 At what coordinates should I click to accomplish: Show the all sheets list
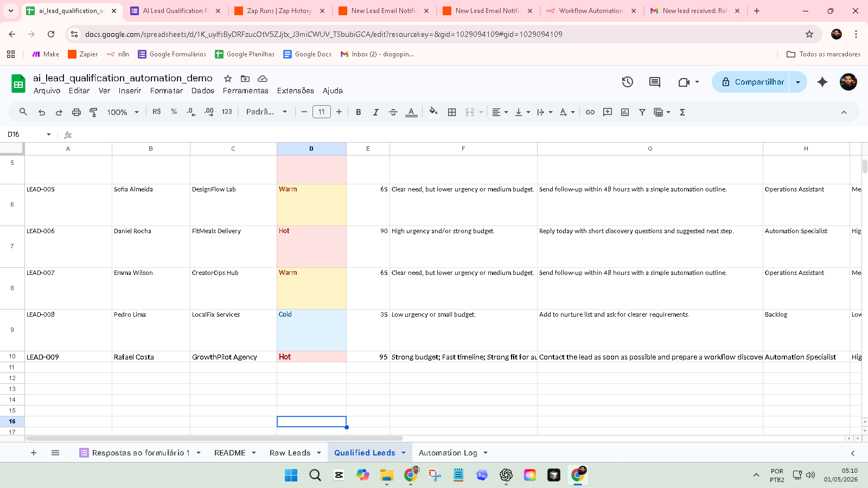[55, 453]
